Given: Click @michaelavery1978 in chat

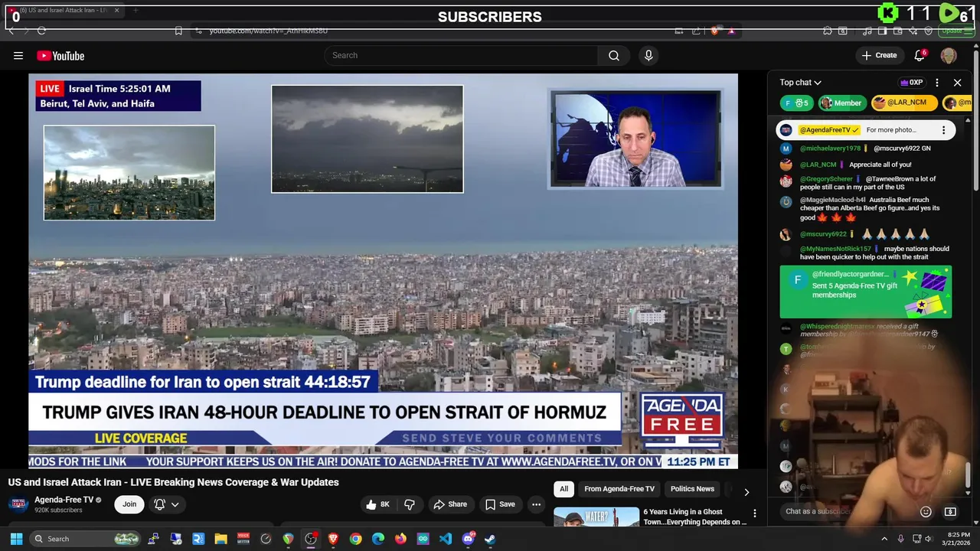Looking at the screenshot, I should click(830, 148).
